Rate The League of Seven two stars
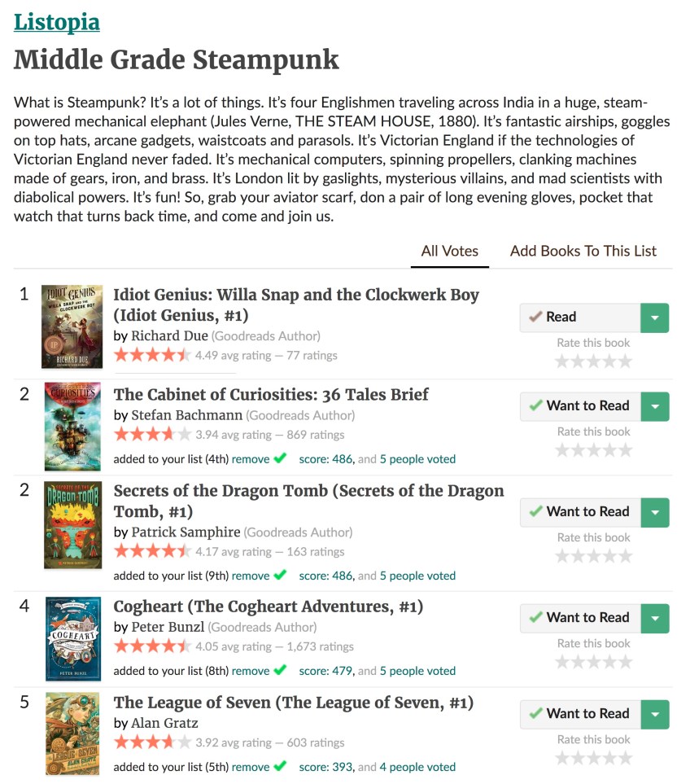Image resolution: width=690 pixels, height=784 pixels. [578, 757]
